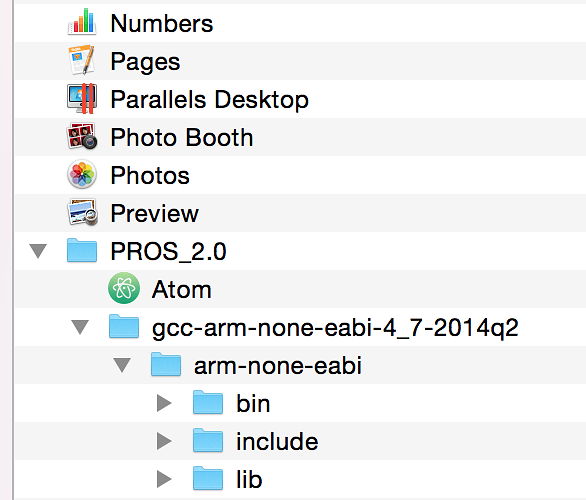The width and height of the screenshot is (586, 500).
Task: Collapse the PROS_2.0 folder
Action: (38, 251)
